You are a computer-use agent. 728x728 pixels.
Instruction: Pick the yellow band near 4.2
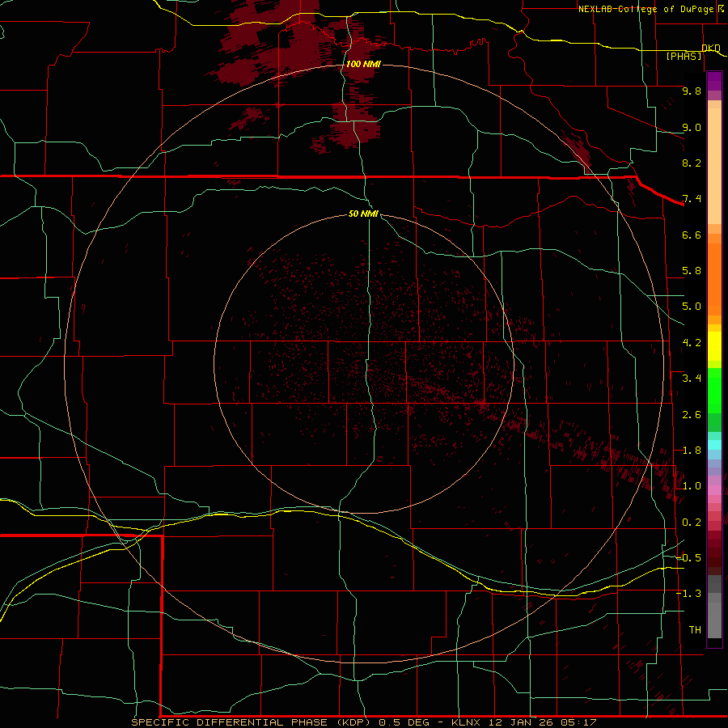714,346
